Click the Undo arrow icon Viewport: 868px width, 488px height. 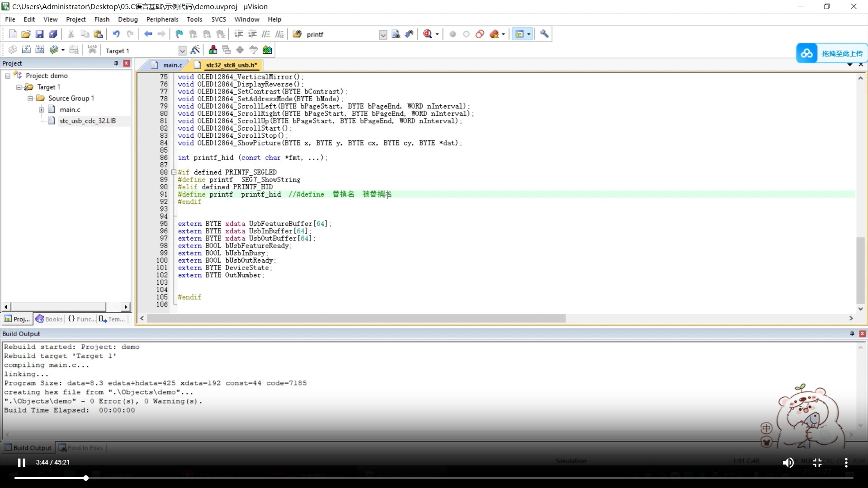116,34
